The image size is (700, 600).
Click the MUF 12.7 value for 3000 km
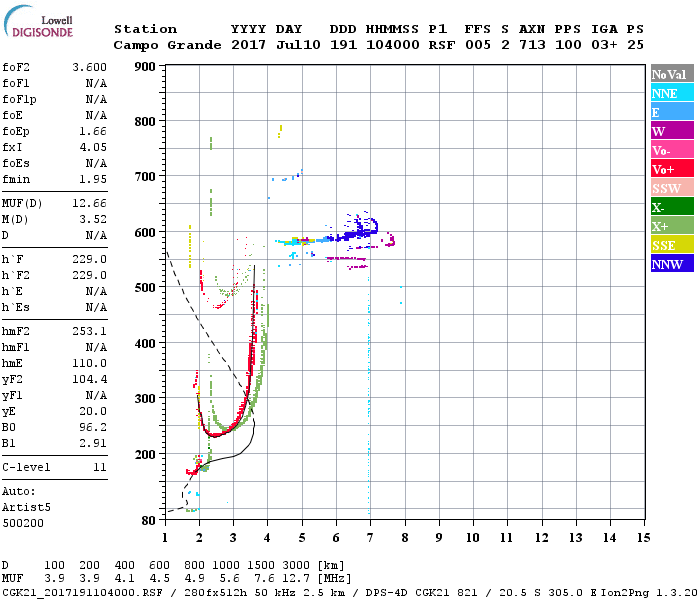pos(296,579)
